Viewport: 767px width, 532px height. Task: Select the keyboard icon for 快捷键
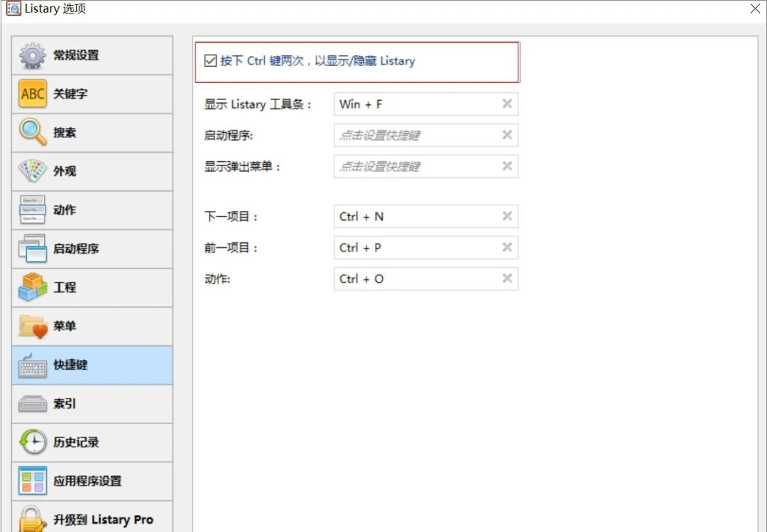tap(31, 364)
